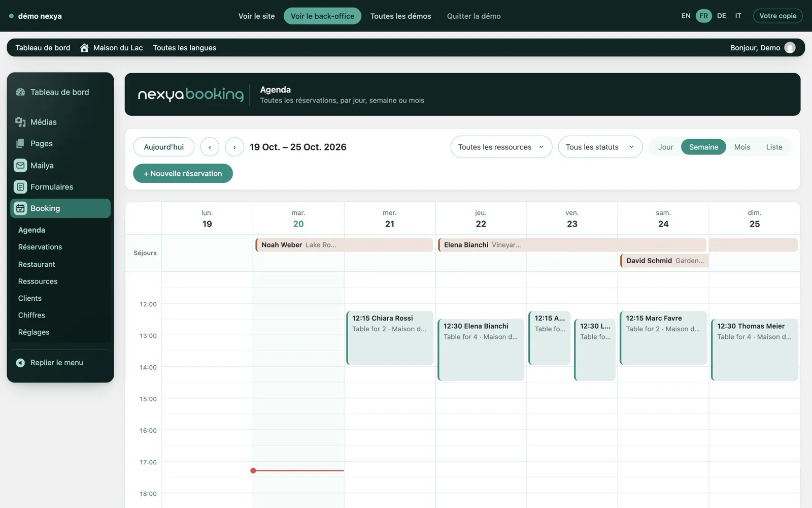
Task: Click the Replier le menu arrow icon
Action: pos(20,363)
